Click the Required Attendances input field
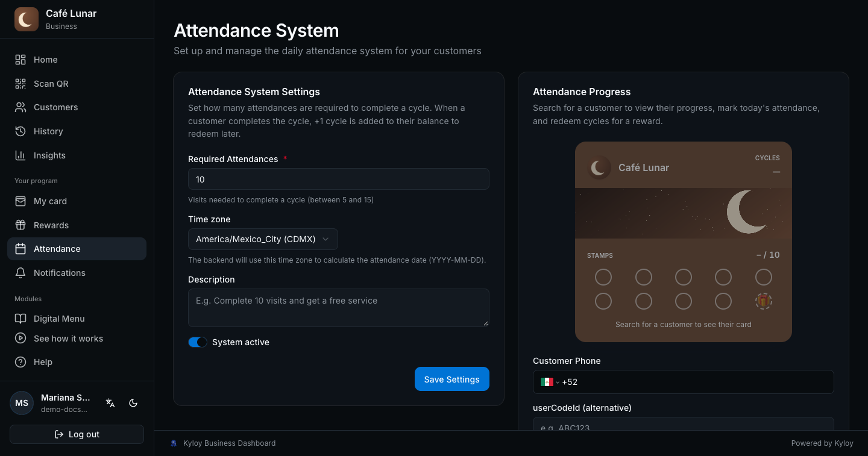Screen dimensions: 868x456 coord(339,179)
